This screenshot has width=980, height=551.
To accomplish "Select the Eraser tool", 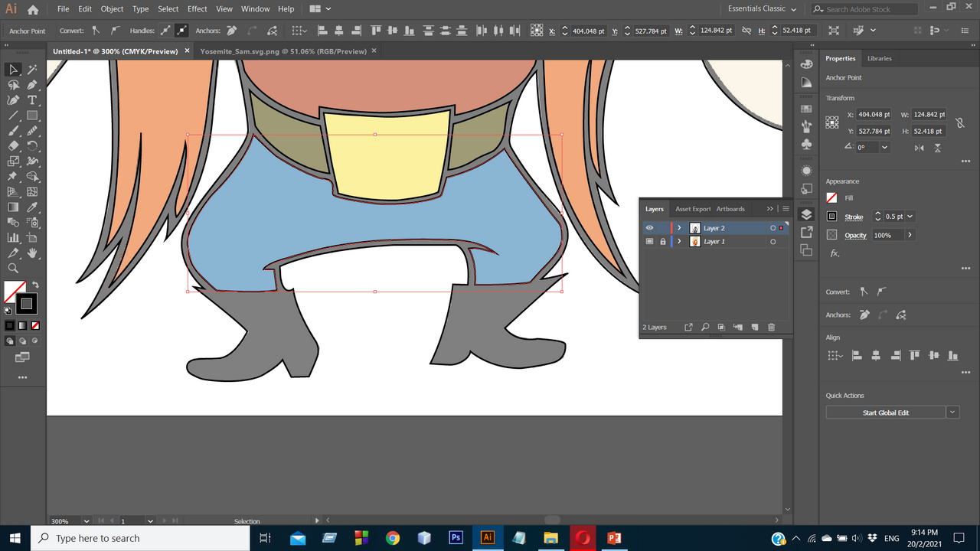I will [x=13, y=146].
